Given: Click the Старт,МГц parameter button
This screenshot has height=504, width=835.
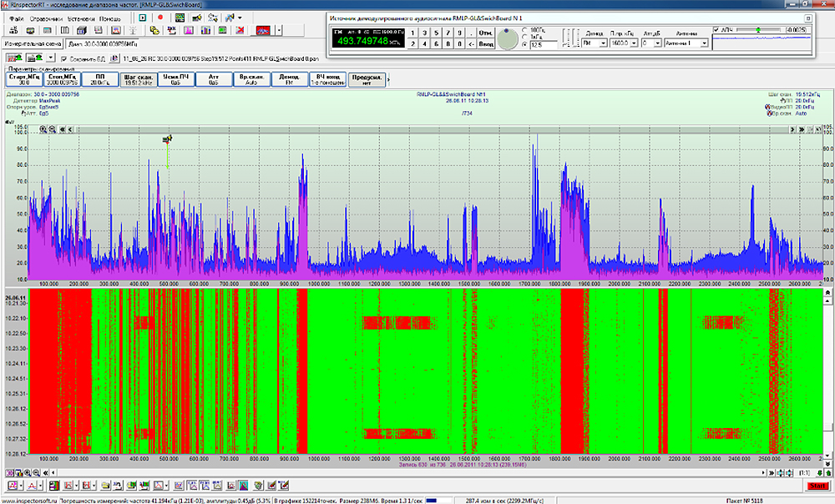Looking at the screenshot, I should [24, 79].
